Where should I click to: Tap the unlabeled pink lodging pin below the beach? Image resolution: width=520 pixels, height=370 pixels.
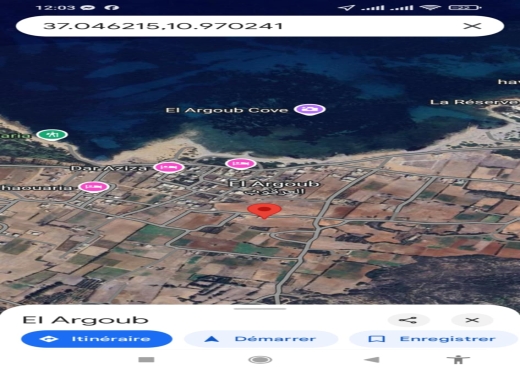tap(241, 164)
